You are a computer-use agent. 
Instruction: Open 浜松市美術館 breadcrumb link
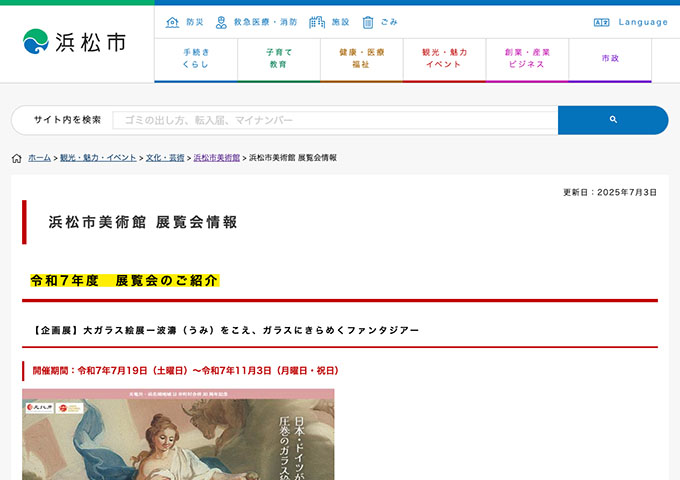coord(216,158)
